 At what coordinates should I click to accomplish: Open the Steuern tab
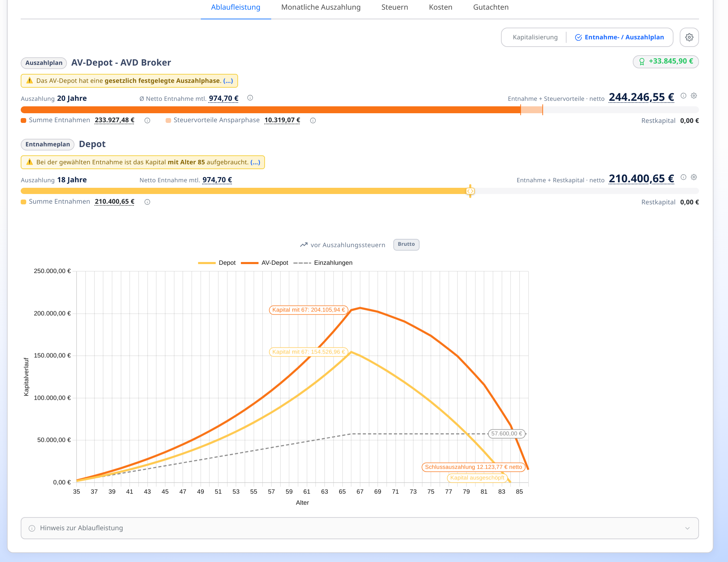[x=395, y=7]
